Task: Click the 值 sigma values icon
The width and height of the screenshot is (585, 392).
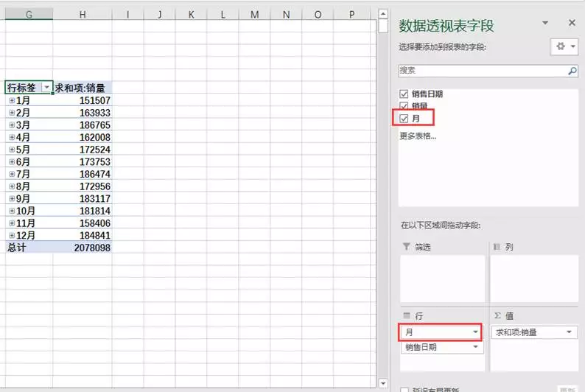Action: 497,315
